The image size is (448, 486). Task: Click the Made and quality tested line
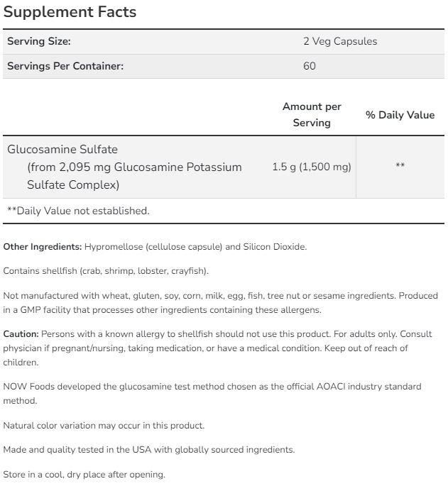coord(149,450)
